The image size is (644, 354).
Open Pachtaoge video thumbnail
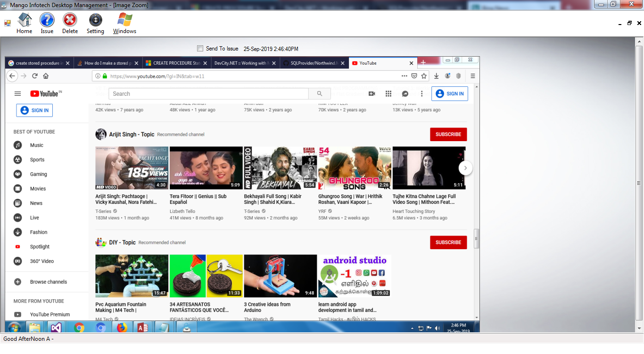click(132, 168)
